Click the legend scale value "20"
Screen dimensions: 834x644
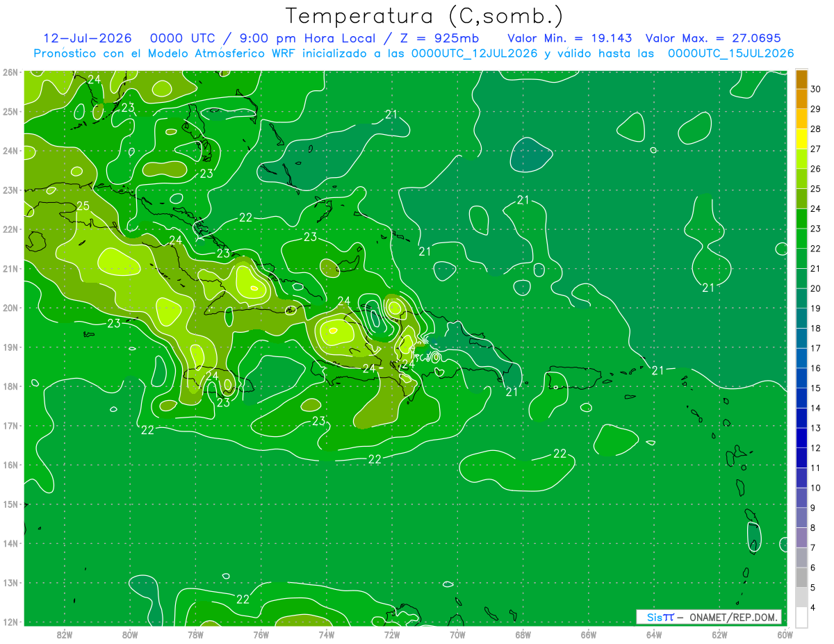coord(816,288)
